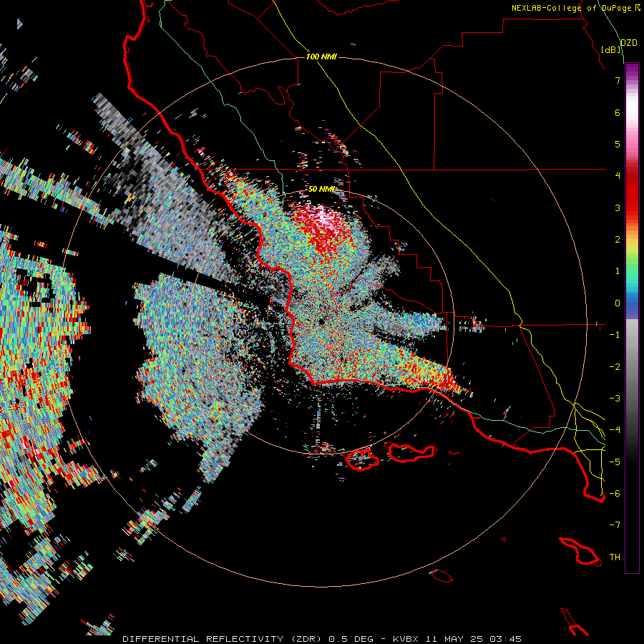This screenshot has width=644, height=644.
Task: Click the DZD product label above the color scale
Action: (x=629, y=43)
